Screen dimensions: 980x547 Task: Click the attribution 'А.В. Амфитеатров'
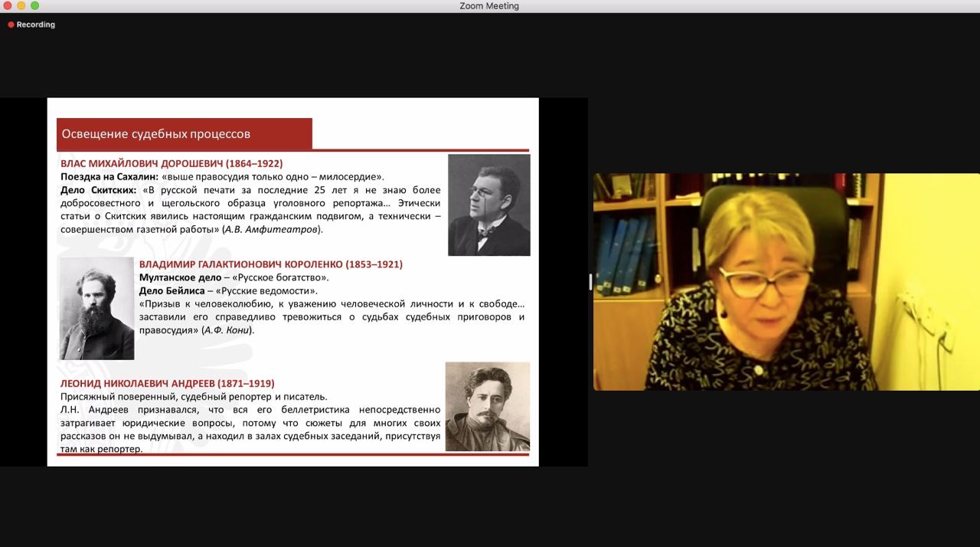click(272, 229)
